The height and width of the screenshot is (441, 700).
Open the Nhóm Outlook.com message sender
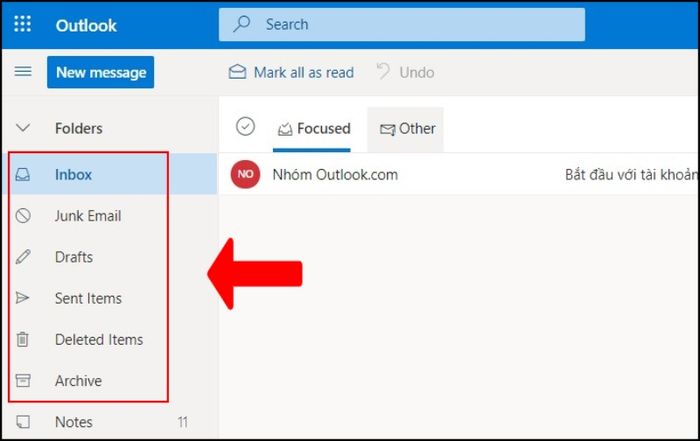tap(335, 175)
